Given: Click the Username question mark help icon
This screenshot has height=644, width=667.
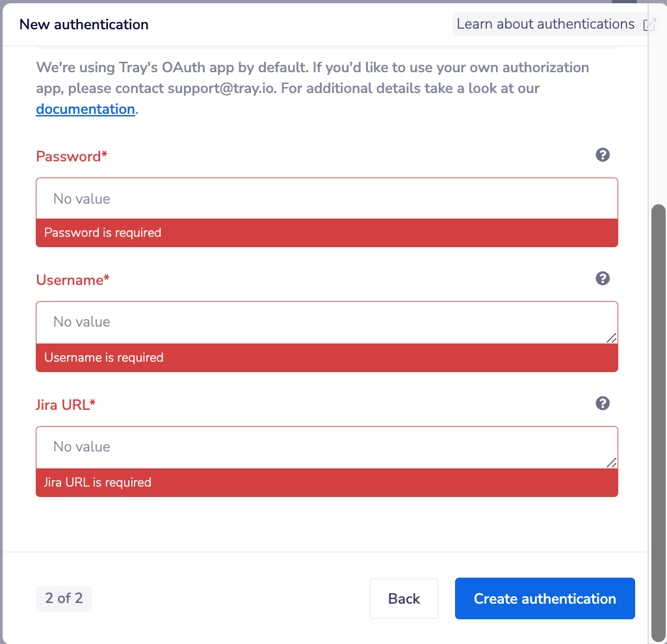Looking at the screenshot, I should [x=603, y=278].
